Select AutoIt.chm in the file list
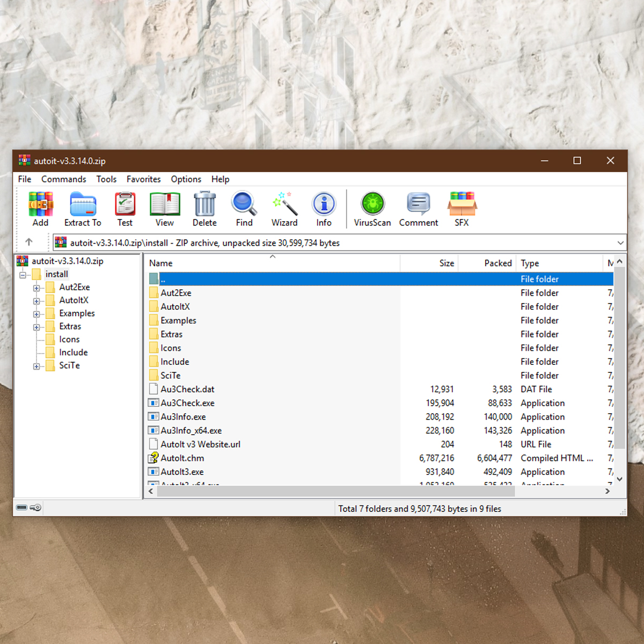Viewport: 644px width, 644px height. click(x=182, y=458)
